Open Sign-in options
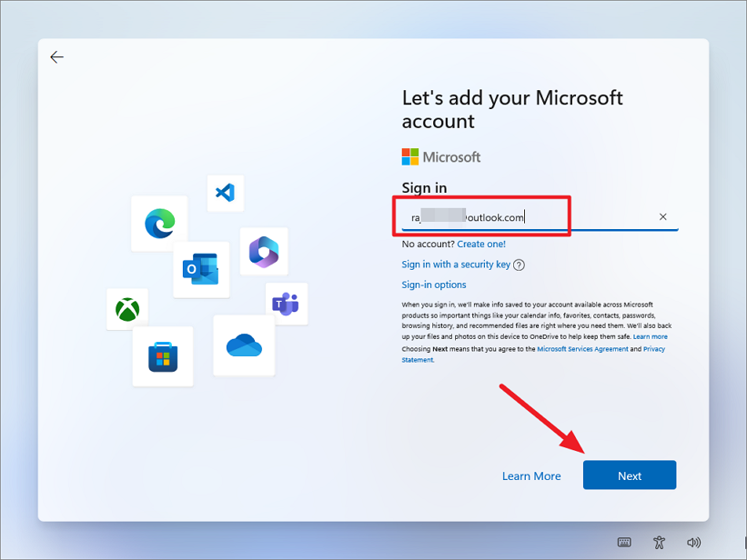 (x=434, y=285)
